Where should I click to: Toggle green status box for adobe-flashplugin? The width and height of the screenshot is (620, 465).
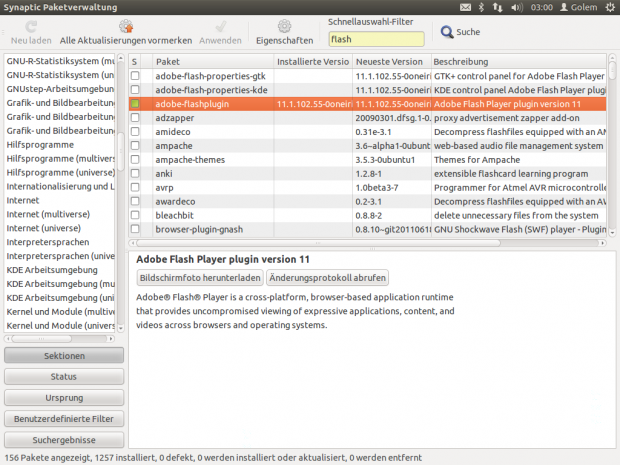coord(135,104)
